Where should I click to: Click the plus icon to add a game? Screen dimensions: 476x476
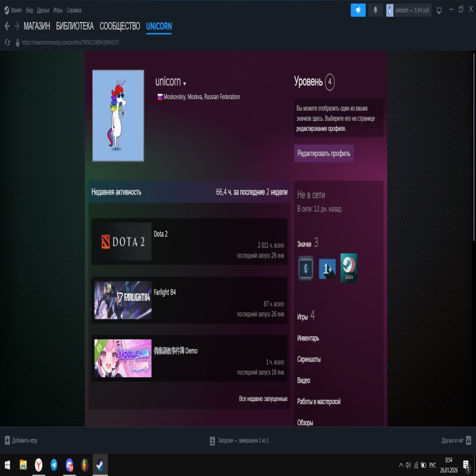pyautogui.click(x=7, y=440)
